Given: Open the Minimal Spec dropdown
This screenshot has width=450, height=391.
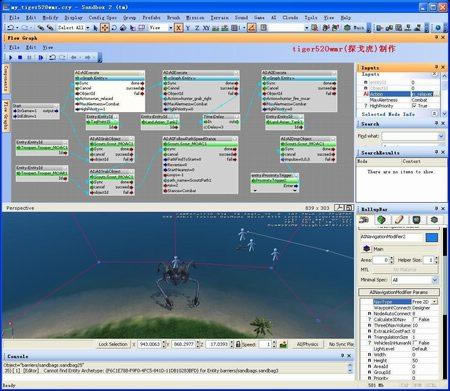Looking at the screenshot, I should tap(435, 280).
